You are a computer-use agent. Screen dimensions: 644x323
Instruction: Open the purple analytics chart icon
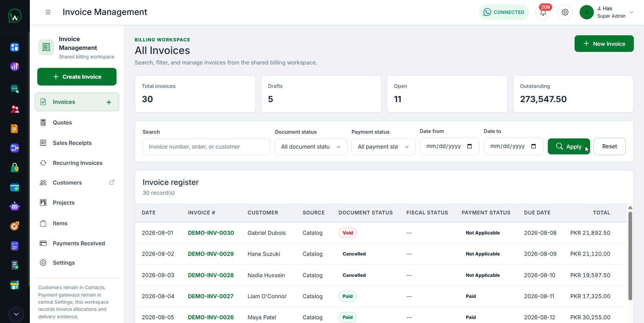point(15,66)
